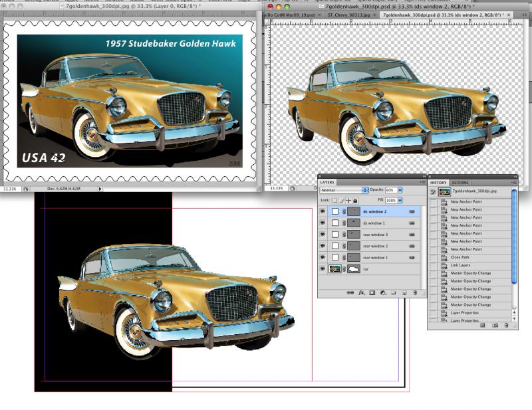Collapse the Layers panel with the double arrows
This screenshot has height=410, width=532.
click(x=424, y=176)
